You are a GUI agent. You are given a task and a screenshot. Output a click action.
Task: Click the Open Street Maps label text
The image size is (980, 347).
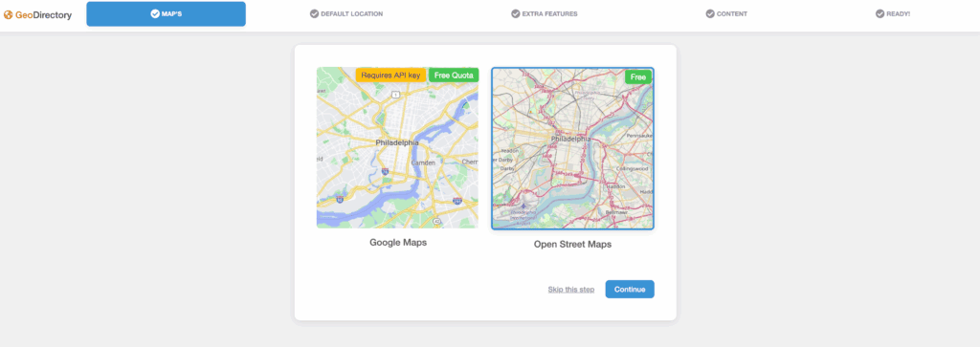click(x=572, y=244)
